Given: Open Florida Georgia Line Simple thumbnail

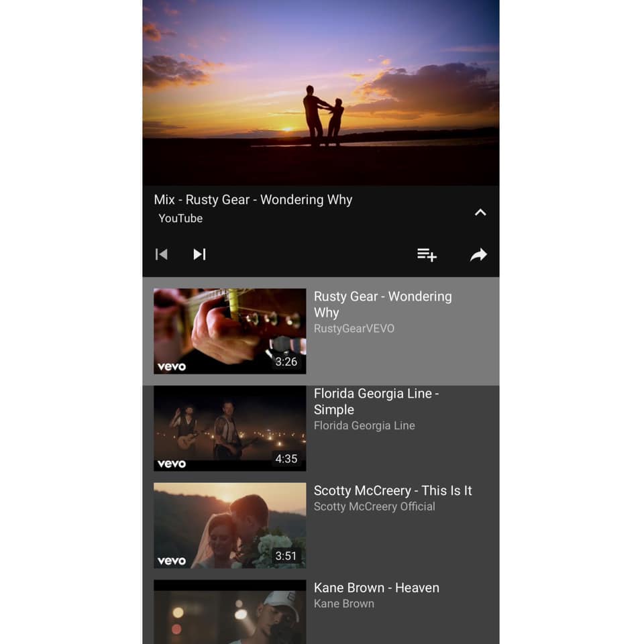Looking at the screenshot, I should point(229,429).
